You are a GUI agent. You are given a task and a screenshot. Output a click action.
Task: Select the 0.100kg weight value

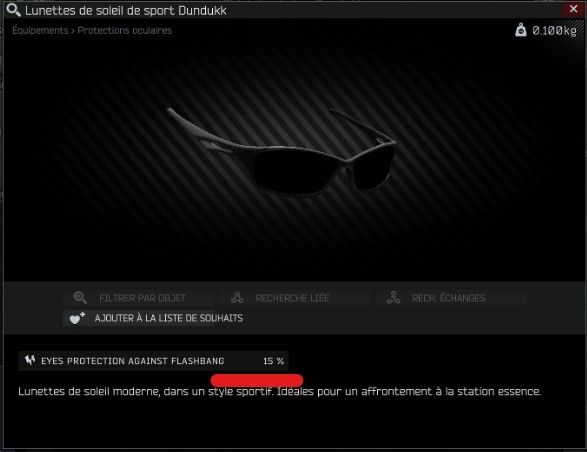pos(554,30)
